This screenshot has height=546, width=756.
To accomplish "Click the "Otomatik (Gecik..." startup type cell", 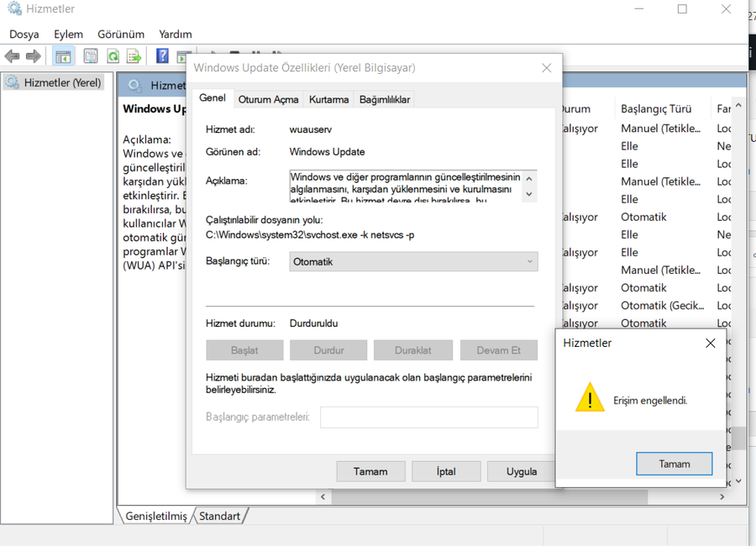I will pyautogui.click(x=663, y=305).
